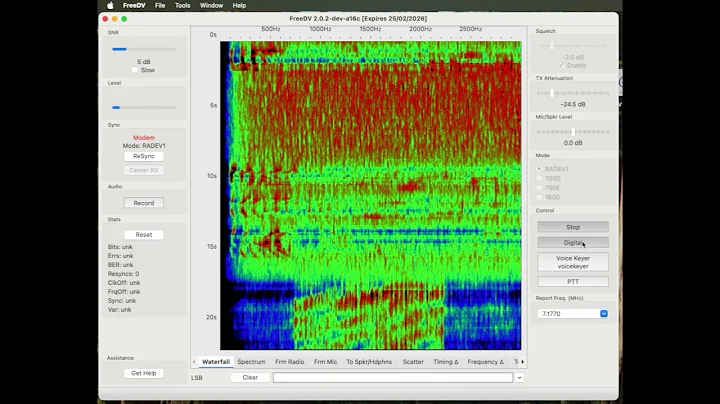Open the Report Freq. dropdown arrow
Viewport: 720px width, 404px height.
[x=604, y=314]
